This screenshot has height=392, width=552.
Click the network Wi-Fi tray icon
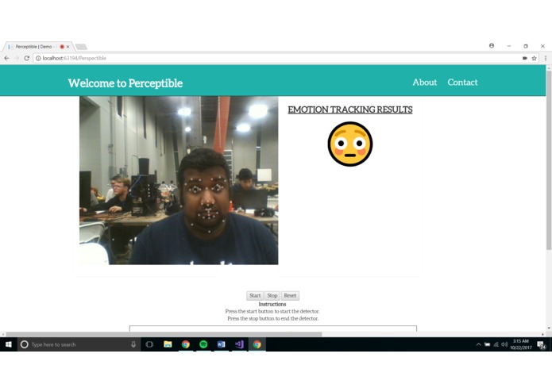click(496, 344)
